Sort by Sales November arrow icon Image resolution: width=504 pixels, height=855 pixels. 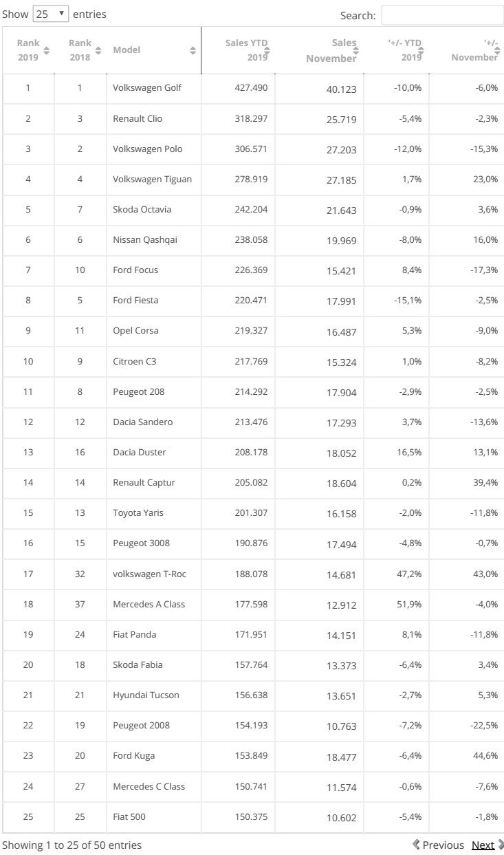click(x=355, y=50)
